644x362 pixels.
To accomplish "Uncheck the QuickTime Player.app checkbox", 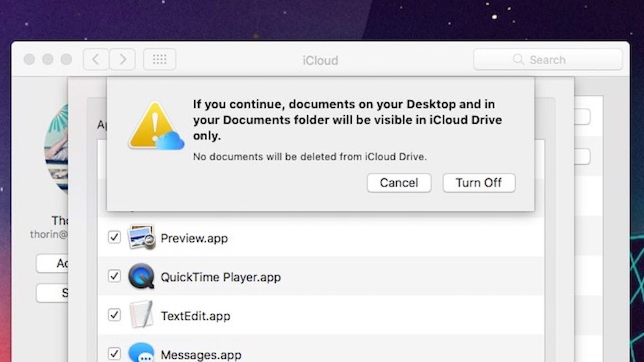I will click(114, 276).
